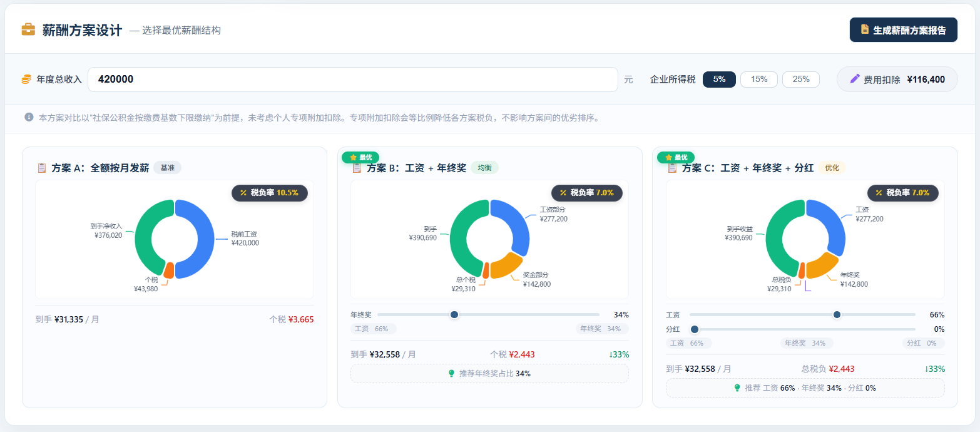
Task: Click the 方案 A：全额按月发薪 title
Action: [x=100, y=168]
